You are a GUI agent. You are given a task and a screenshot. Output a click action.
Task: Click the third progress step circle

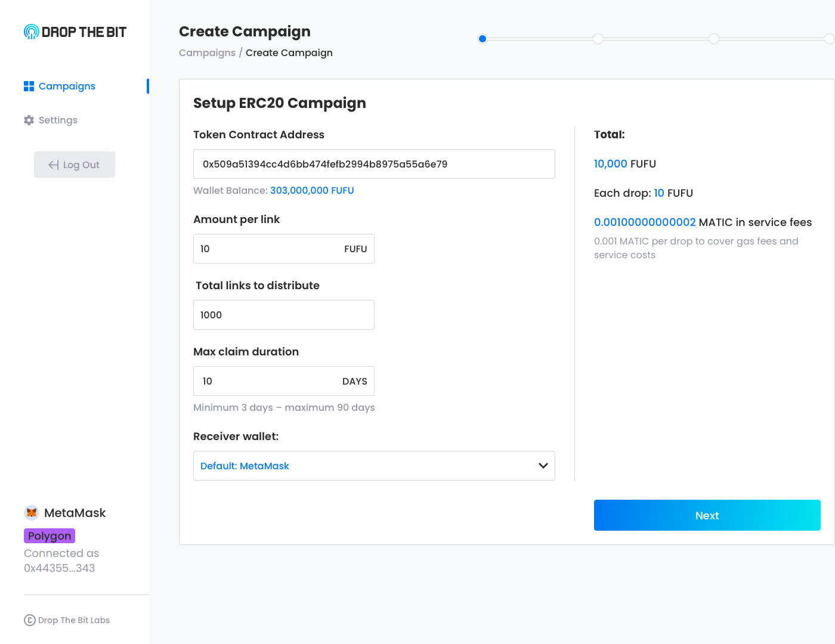[x=714, y=39]
